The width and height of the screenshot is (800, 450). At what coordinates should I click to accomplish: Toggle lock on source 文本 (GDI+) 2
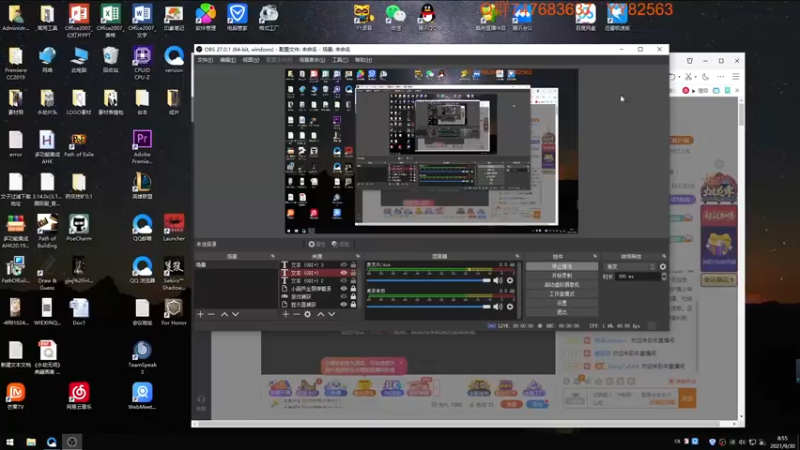tap(353, 281)
